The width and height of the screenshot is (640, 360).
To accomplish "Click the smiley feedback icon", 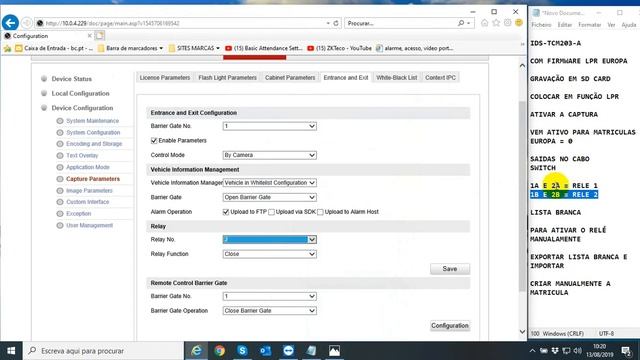I will point(519,23).
